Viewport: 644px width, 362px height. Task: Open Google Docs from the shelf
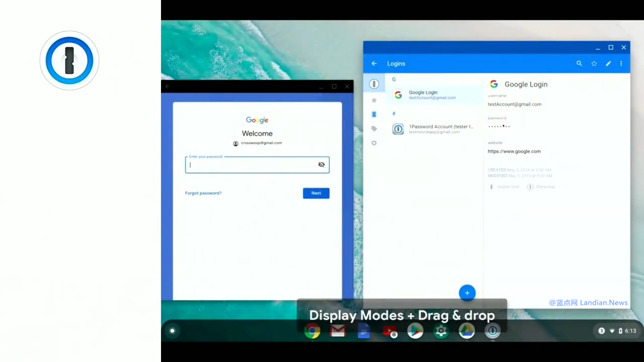[x=364, y=331]
